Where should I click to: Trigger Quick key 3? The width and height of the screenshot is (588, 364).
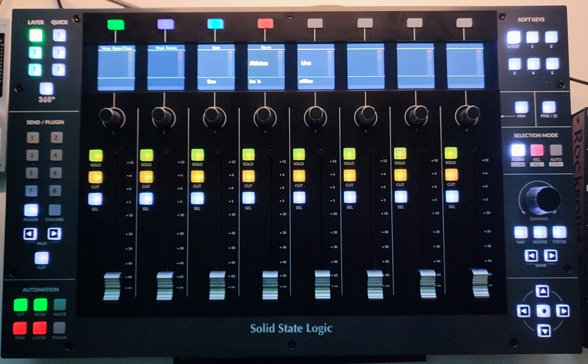click(x=59, y=70)
